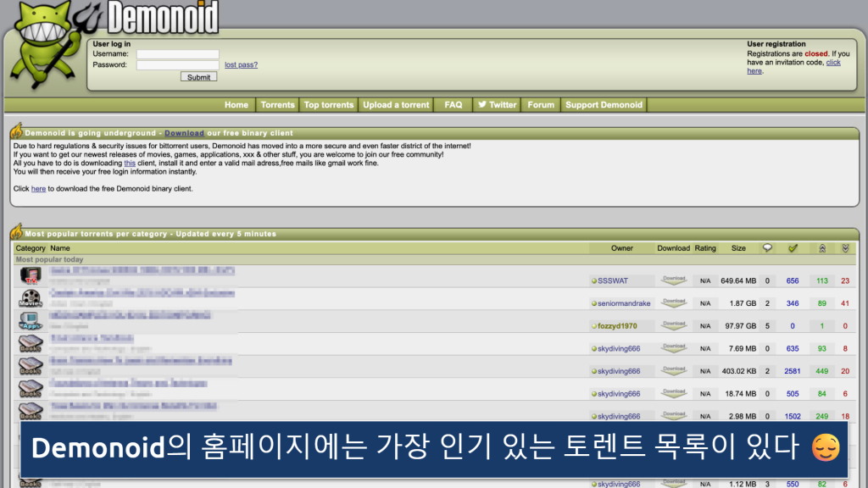Open the TV category icon
Image resolution: width=868 pixels, height=488 pixels.
click(x=31, y=276)
